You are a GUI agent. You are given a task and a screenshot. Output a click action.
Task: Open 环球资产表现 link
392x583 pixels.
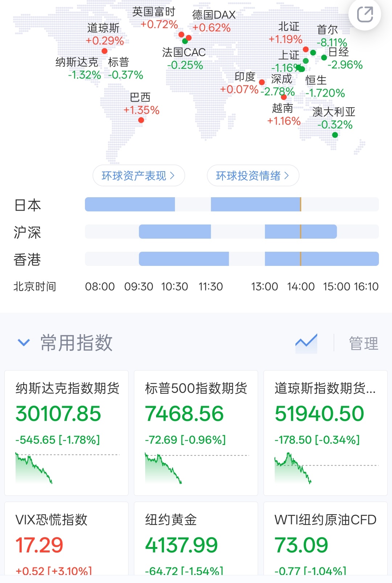pyautogui.click(x=139, y=176)
